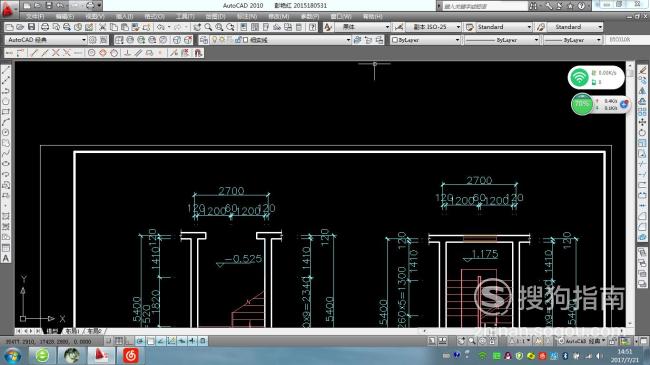Click the ByLayer color swatch box

click(x=395, y=40)
